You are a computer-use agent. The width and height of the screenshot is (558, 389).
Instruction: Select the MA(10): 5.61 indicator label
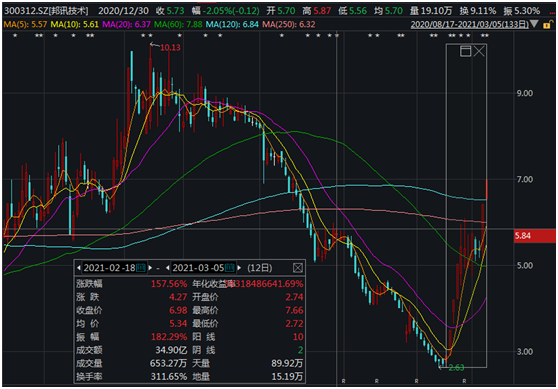tap(75, 24)
